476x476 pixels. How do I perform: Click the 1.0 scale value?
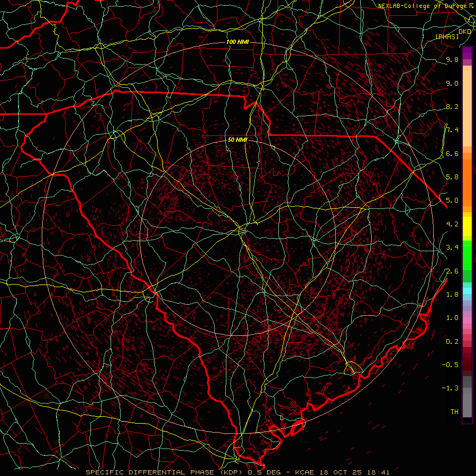coord(452,318)
